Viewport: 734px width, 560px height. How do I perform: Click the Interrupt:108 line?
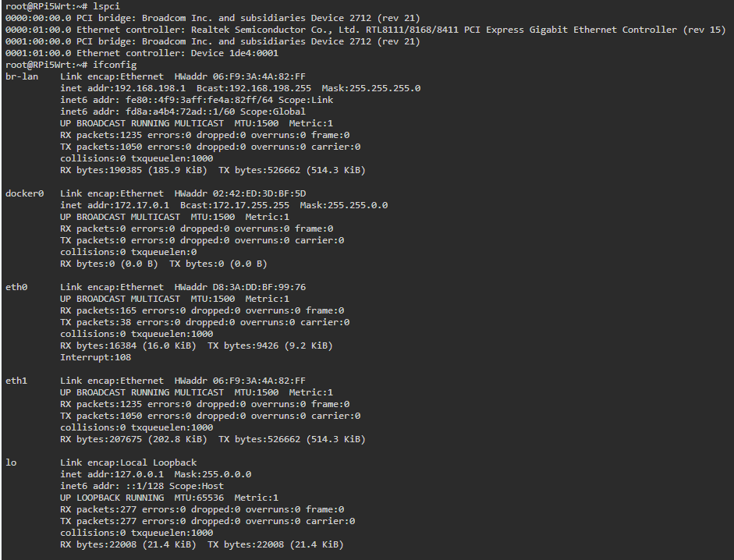click(x=95, y=358)
